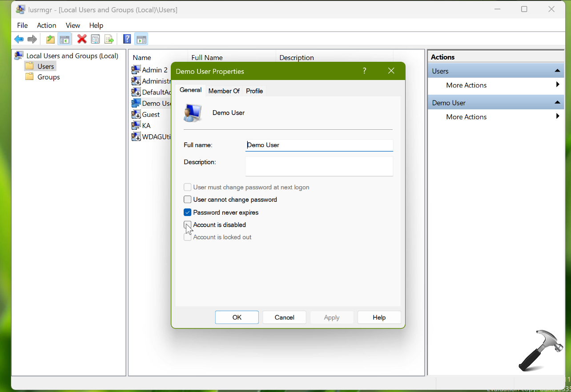Image resolution: width=571 pixels, height=392 pixels.
Task: Select the Groups folder in tree
Action: click(x=48, y=77)
